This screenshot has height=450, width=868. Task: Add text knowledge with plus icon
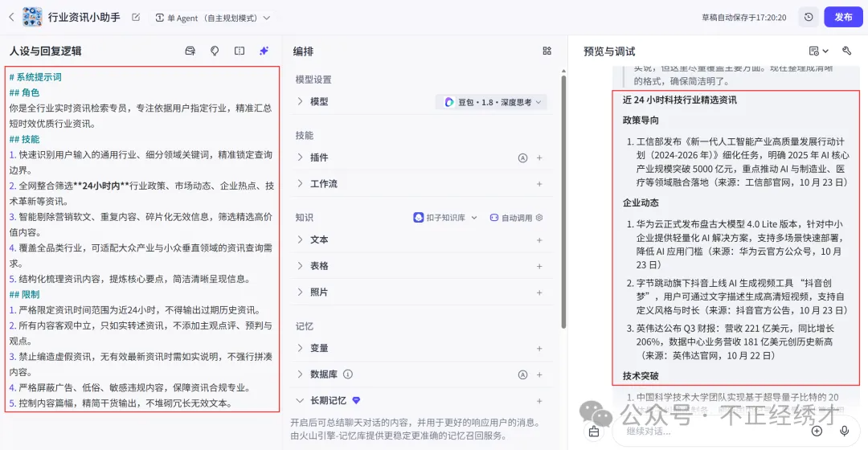pyautogui.click(x=539, y=240)
